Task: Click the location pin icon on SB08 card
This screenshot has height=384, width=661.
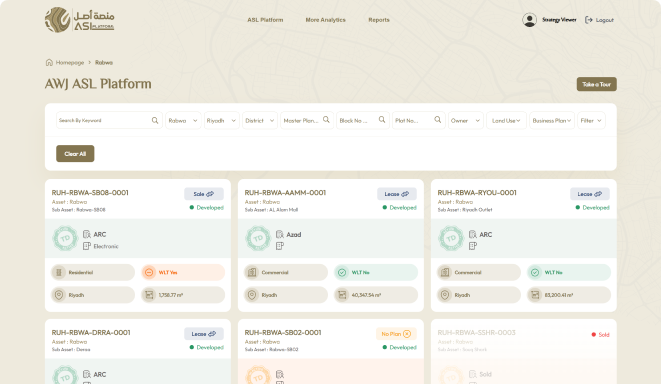Action: click(x=59, y=295)
